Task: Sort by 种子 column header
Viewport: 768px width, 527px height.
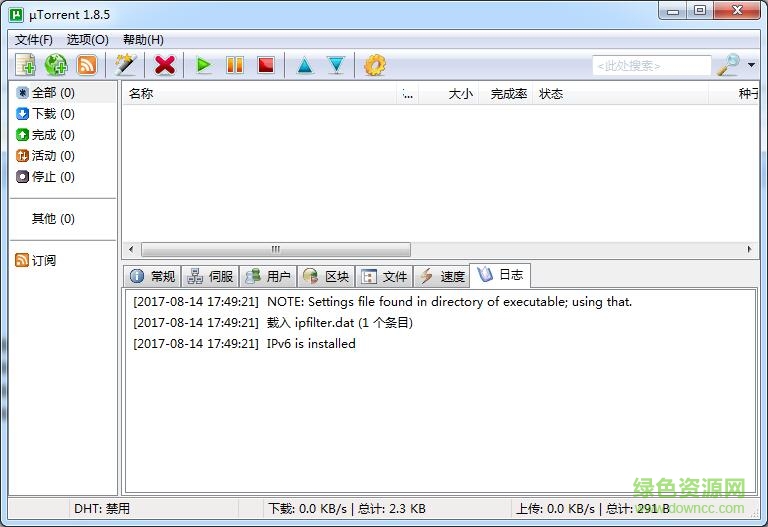Action: 734,94
